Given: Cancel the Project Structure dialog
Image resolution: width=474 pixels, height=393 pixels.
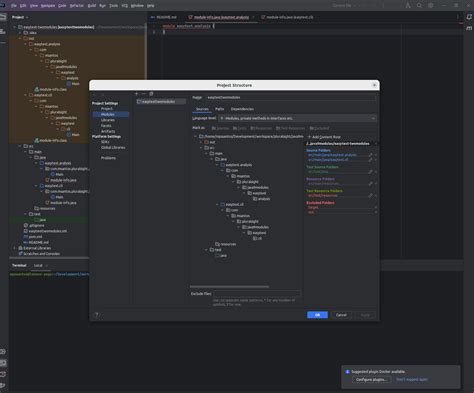Looking at the screenshot, I should pos(341,315).
